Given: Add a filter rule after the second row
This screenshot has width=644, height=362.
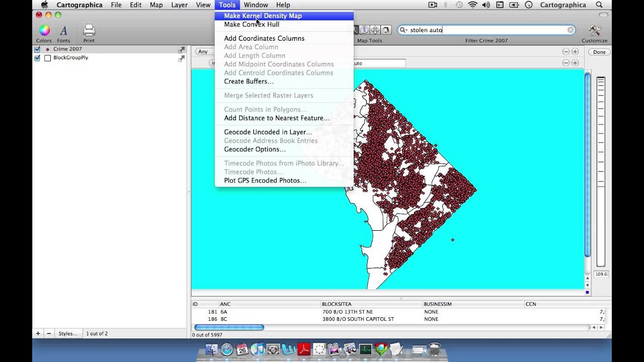Looking at the screenshot, I should pyautogui.click(x=575, y=63).
